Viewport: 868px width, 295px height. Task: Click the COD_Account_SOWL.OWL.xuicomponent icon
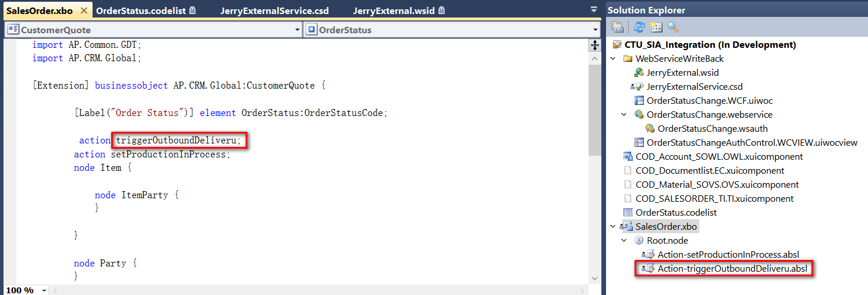(628, 157)
